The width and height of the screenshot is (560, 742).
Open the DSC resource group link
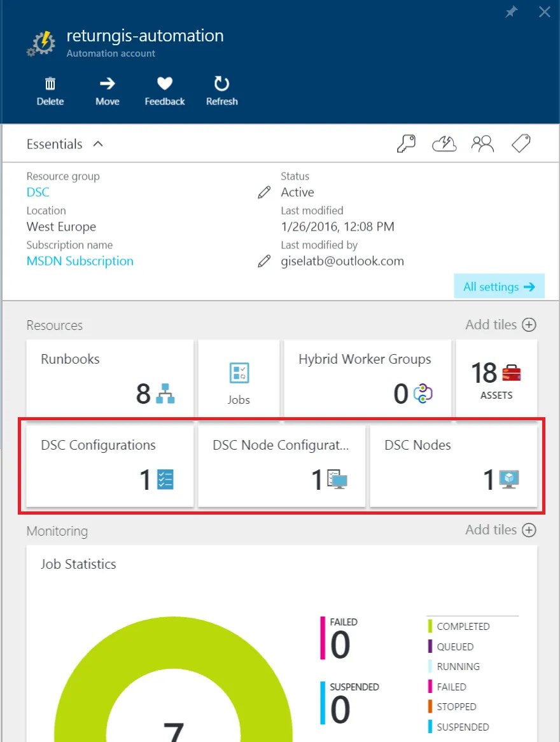click(38, 192)
